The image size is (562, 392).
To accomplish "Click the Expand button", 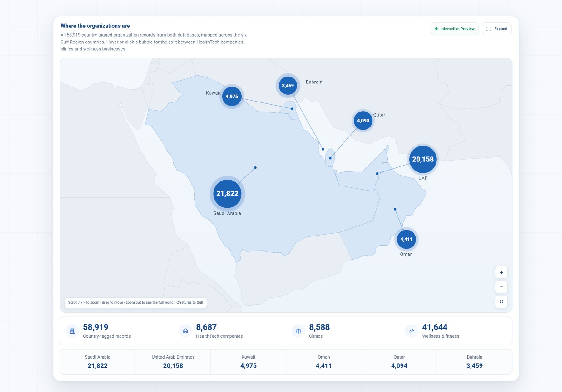I will (496, 29).
